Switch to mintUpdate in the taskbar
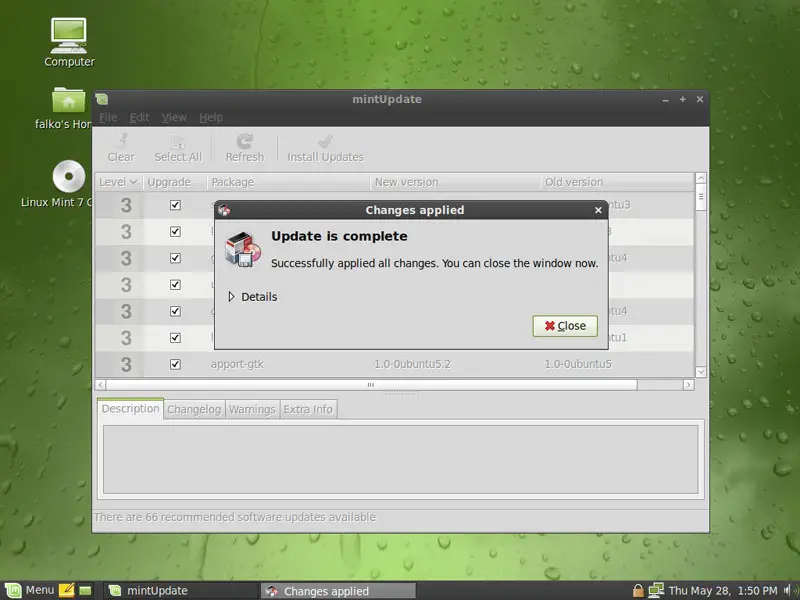 tap(182, 591)
